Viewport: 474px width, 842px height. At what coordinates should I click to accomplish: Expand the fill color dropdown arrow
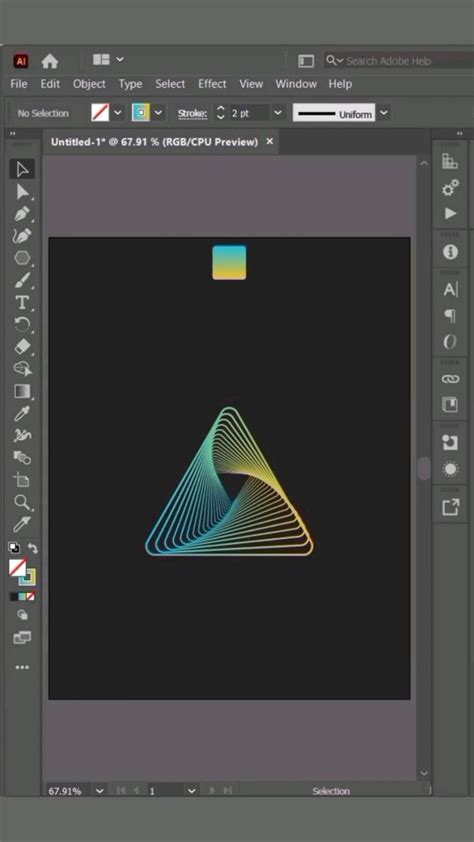click(x=118, y=113)
